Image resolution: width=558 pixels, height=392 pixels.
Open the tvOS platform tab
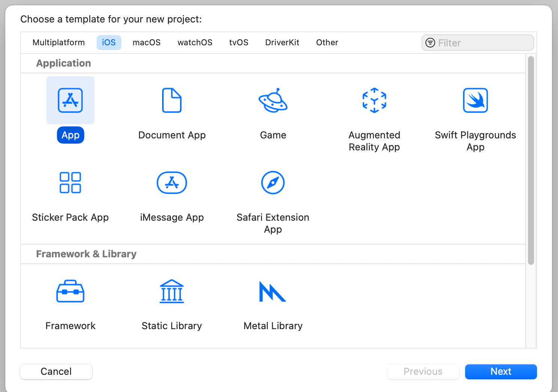tap(239, 43)
